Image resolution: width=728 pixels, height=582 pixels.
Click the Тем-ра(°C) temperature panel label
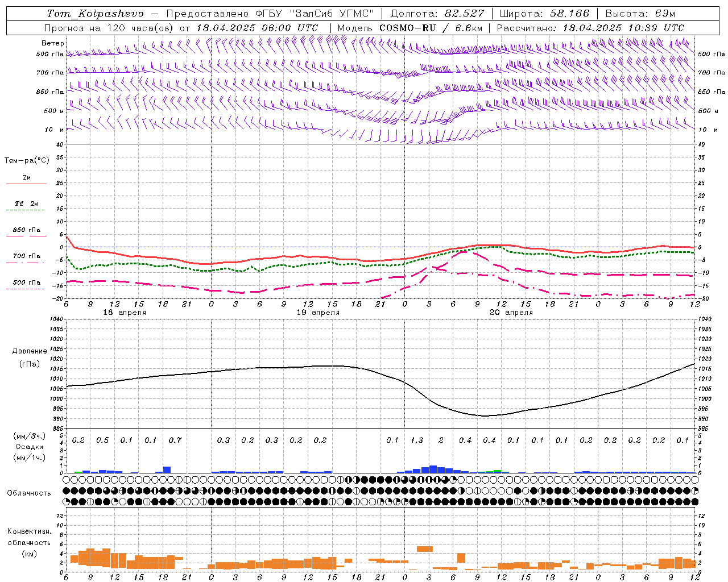click(27, 161)
